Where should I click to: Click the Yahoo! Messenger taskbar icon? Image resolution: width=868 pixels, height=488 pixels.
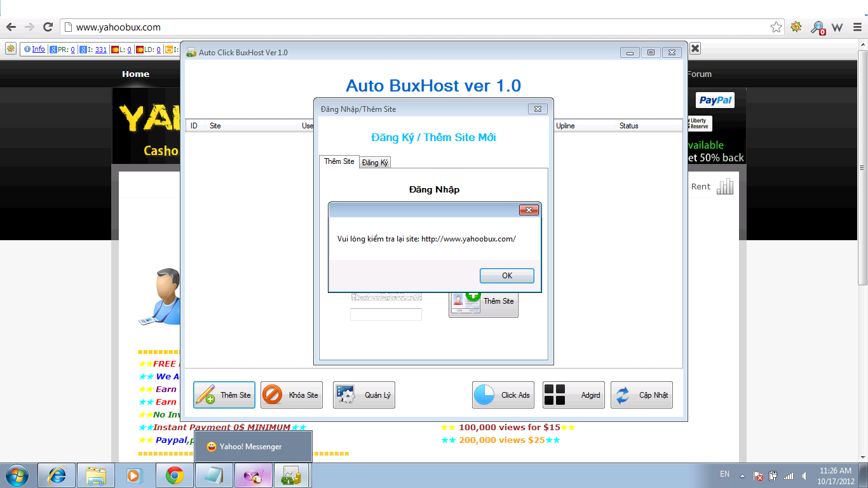point(254,475)
